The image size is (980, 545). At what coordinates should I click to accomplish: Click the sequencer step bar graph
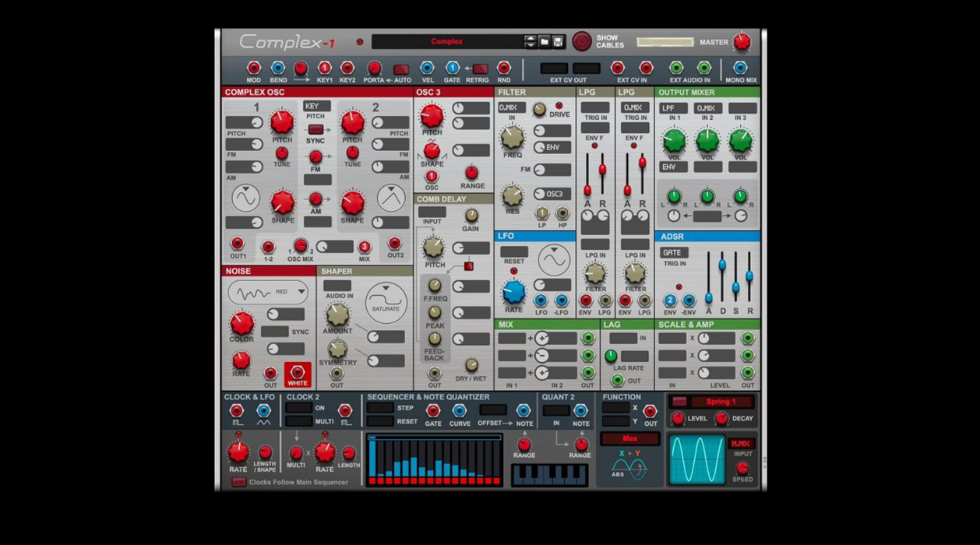[x=435, y=461]
